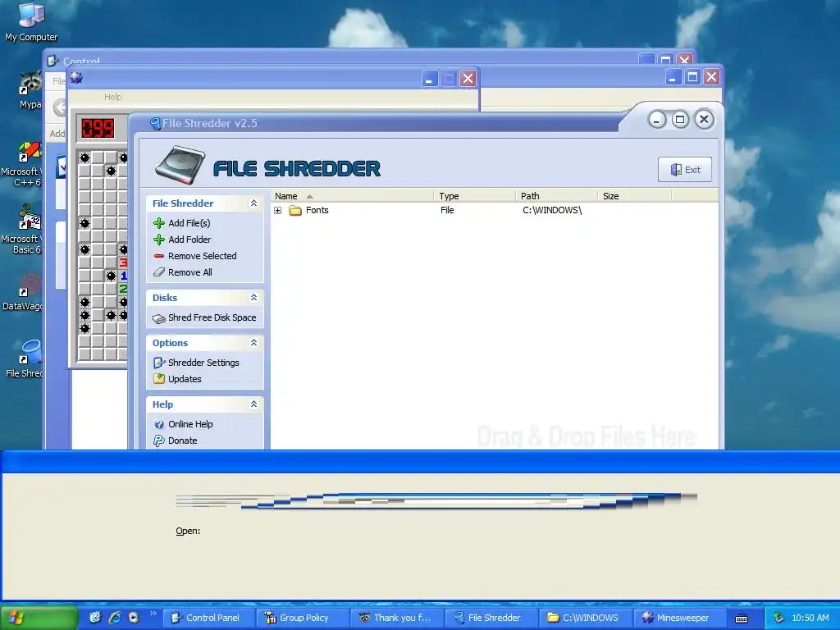Screen dimensions: 840x630
Task: Click the Shredder Settings icon
Action: 159,363
